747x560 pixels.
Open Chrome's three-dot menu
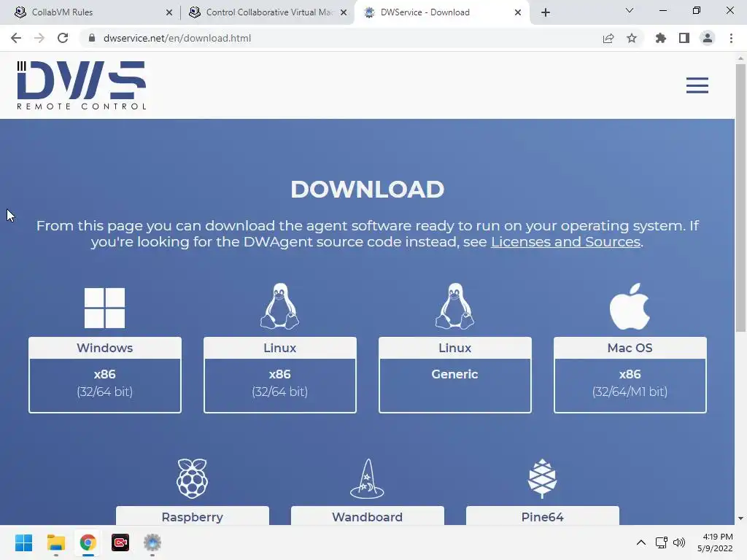pyautogui.click(x=731, y=38)
